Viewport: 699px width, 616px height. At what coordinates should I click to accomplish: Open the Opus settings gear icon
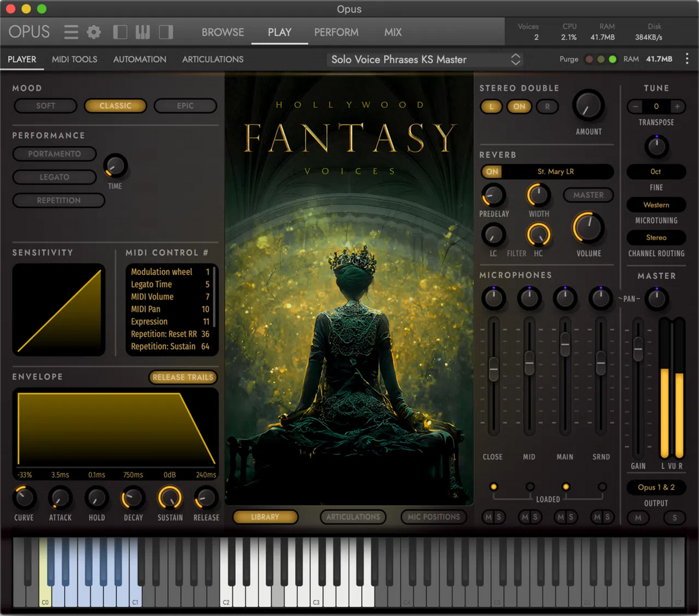[x=93, y=32]
